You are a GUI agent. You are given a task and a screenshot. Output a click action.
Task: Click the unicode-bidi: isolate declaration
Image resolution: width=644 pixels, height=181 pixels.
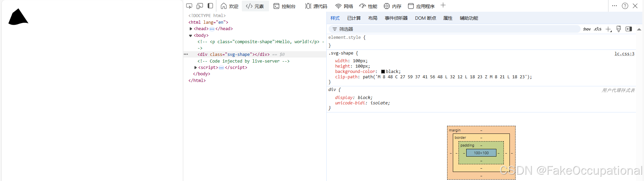(363, 103)
